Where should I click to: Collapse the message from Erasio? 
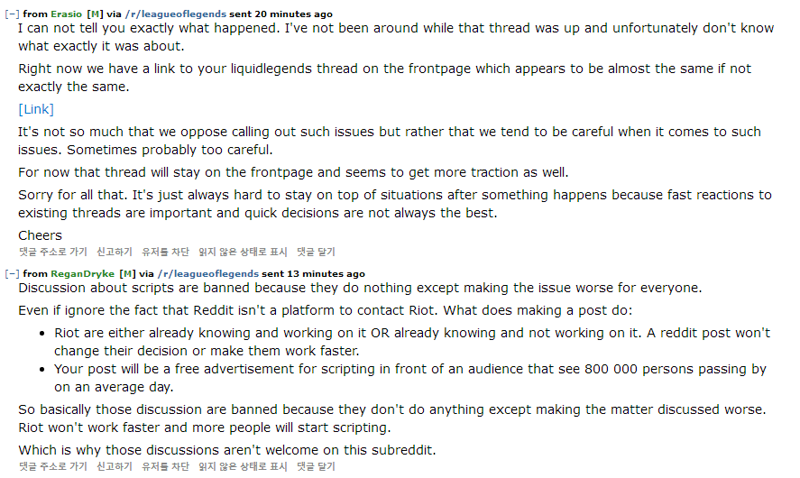point(12,14)
